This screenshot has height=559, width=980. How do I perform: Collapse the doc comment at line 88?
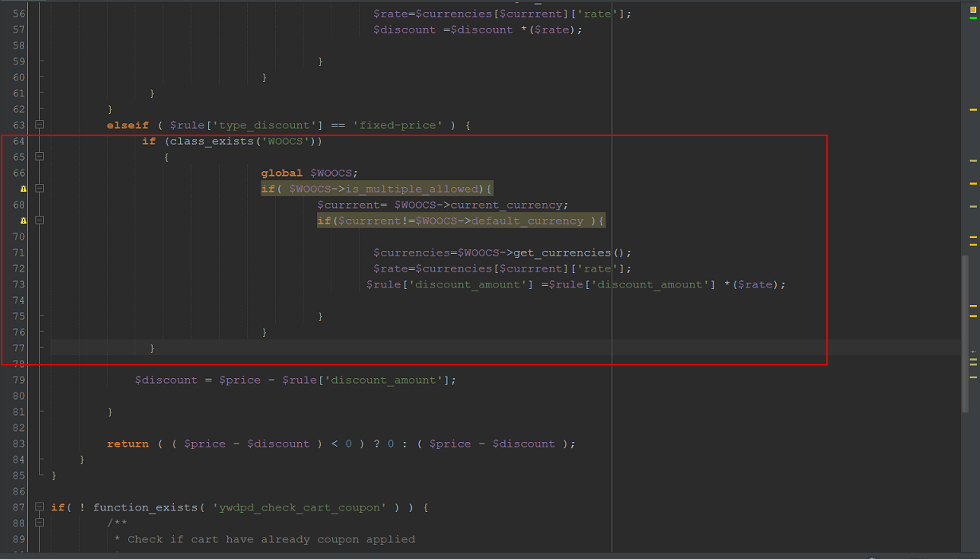pos(39,523)
